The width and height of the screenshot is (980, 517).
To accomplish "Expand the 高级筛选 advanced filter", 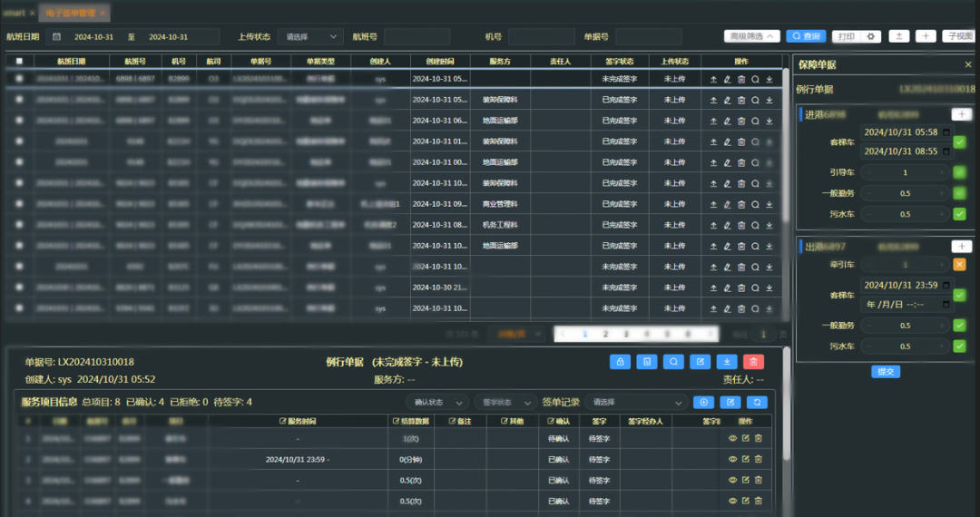I will [751, 36].
